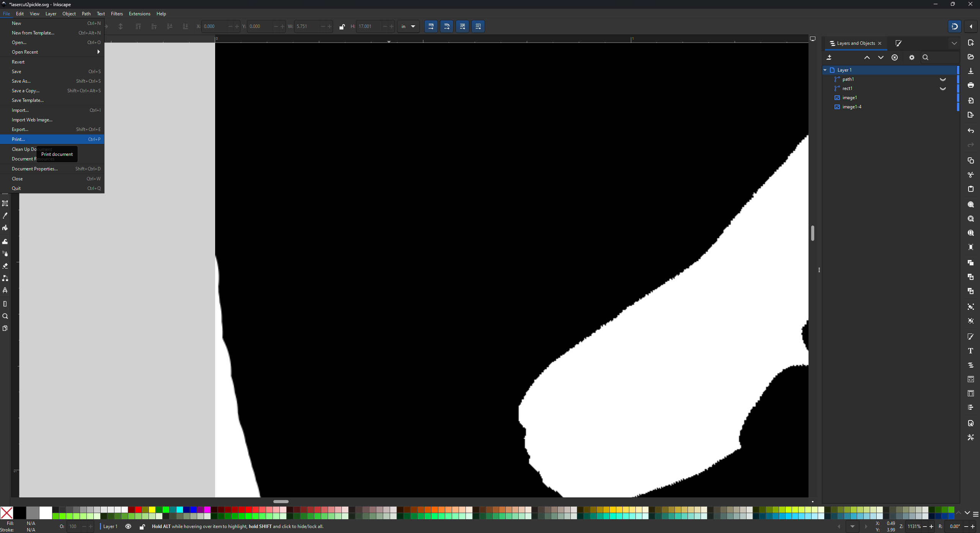Choose Document Properties... menu entry
The image size is (980, 533).
point(35,169)
